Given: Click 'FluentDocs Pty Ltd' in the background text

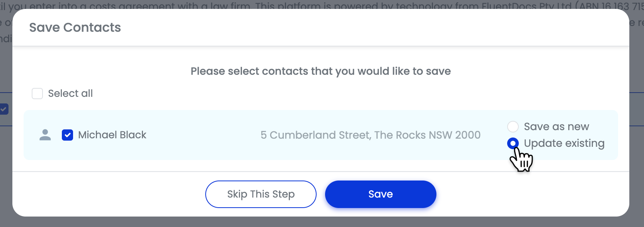Looking at the screenshot, I should tap(526, 5).
